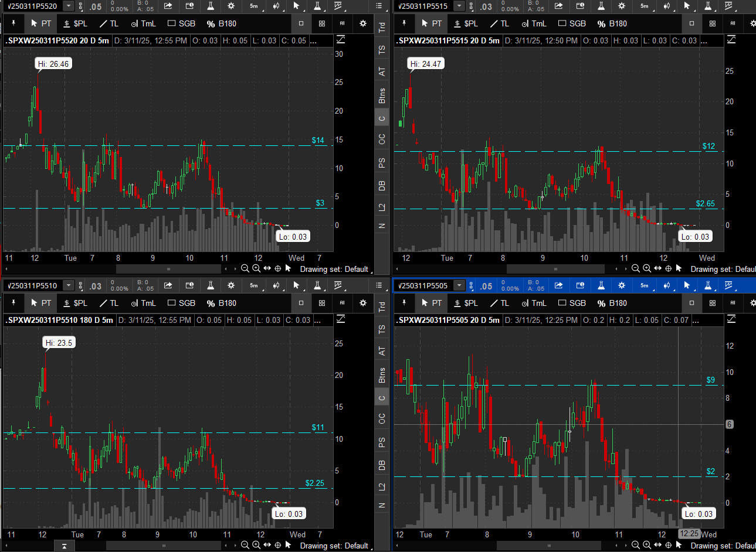Expand Drawing set: Default menu under top-left chart
Screen dimensions: 756x552
(334, 269)
